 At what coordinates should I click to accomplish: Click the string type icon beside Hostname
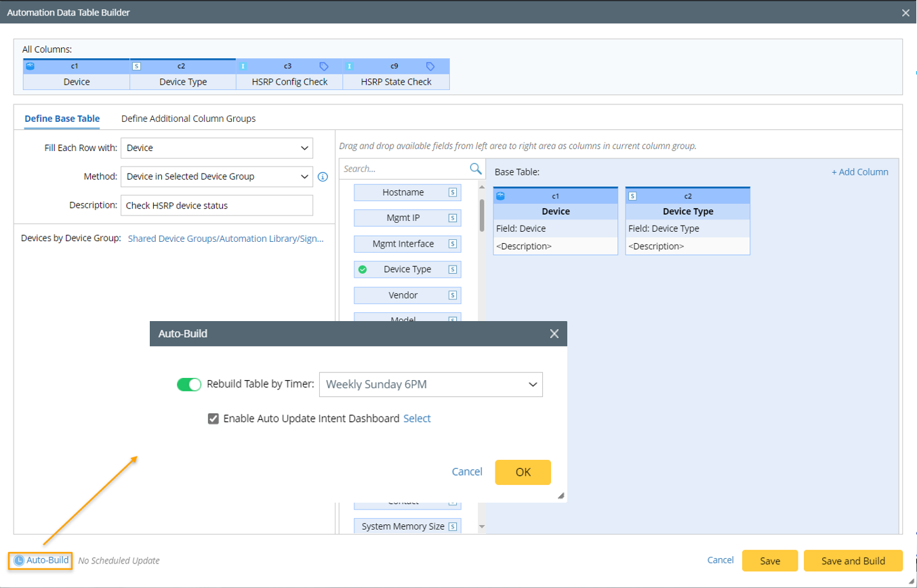[452, 192]
